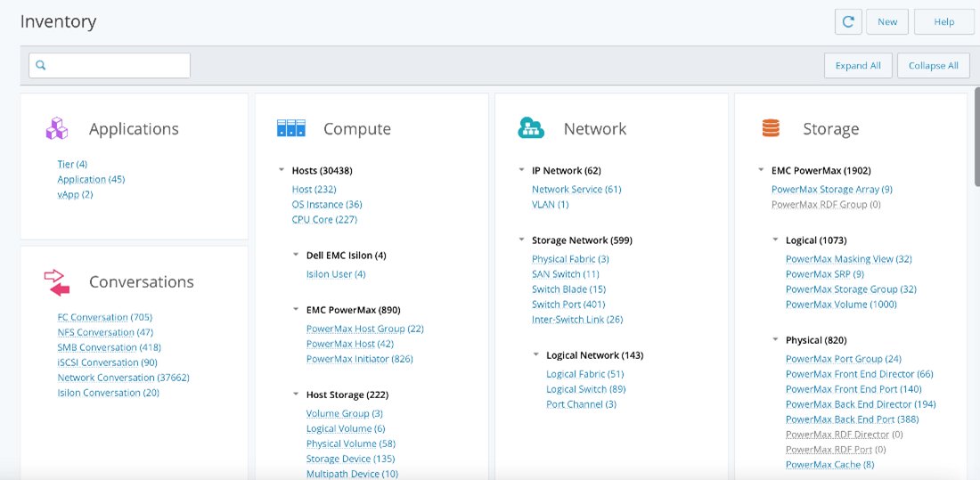Open Physical Fabric (3) link
980x480 pixels.
[570, 259]
